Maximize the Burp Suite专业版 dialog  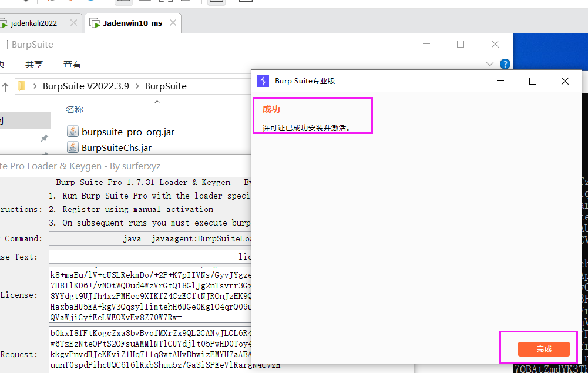point(533,81)
